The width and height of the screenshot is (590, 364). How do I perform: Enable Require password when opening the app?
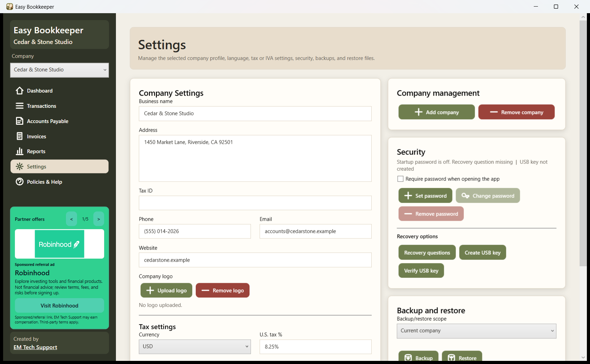pos(401,179)
